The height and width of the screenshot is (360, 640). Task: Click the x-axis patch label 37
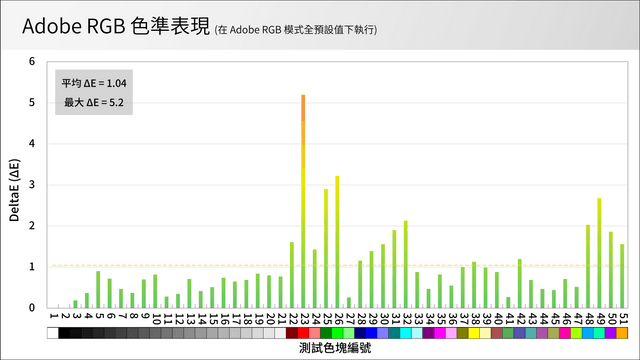coord(463,318)
